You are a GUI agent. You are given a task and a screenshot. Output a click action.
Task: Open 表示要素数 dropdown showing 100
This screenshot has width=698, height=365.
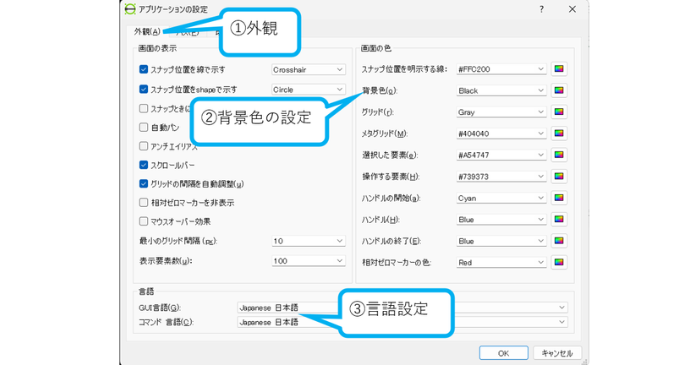click(x=308, y=261)
